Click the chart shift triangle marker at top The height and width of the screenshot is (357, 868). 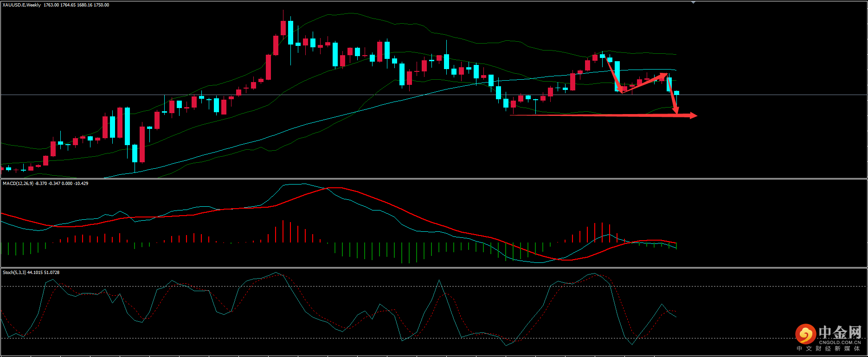tap(693, 2)
